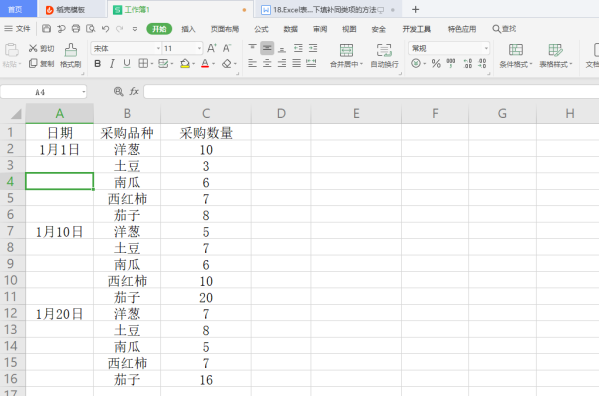Justify text alignment
Screen dimensions: 599x396
point(296,63)
